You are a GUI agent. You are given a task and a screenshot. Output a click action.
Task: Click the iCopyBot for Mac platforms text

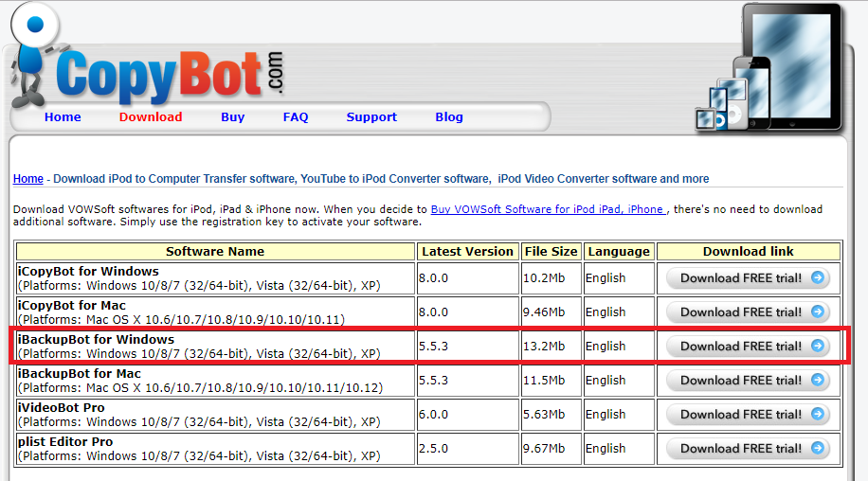click(182, 319)
